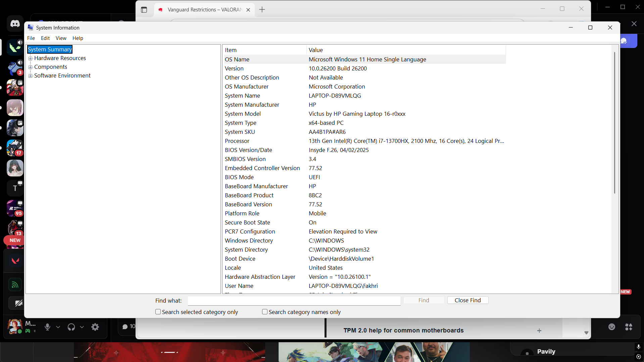Open Discord server with 3 unread badge
This screenshot has width=644, height=362.
point(15,67)
